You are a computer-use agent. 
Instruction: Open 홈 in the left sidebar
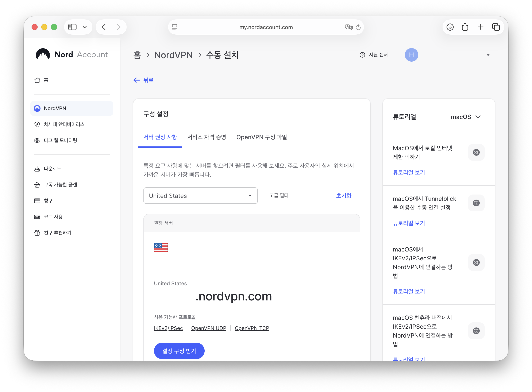[x=72, y=80]
